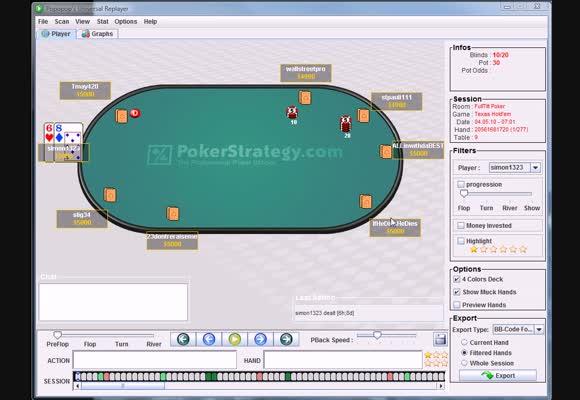Screen dimensions: 580x400
Task: Open the Scan menu
Action: coord(62,21)
